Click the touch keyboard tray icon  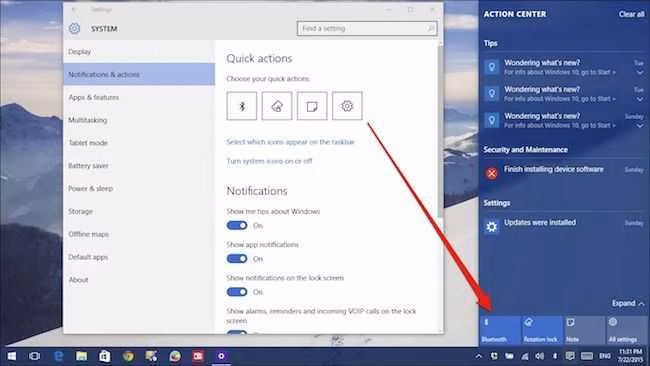[x=587, y=356]
